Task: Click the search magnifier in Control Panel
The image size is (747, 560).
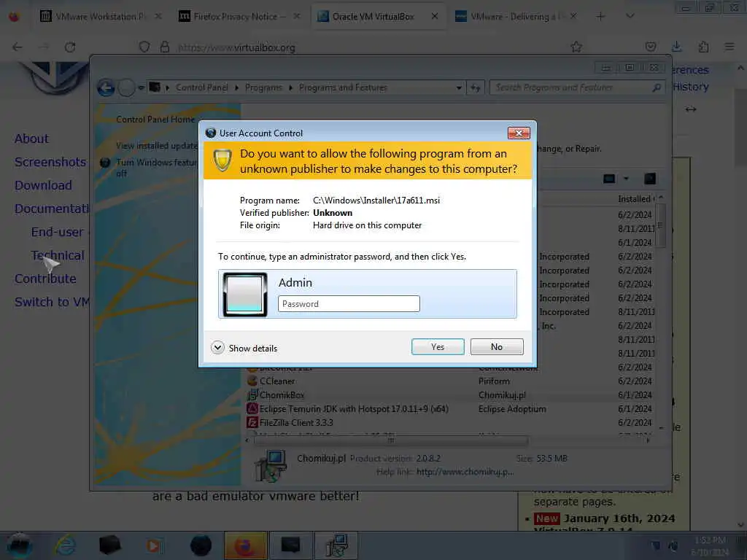Action: coord(657,87)
